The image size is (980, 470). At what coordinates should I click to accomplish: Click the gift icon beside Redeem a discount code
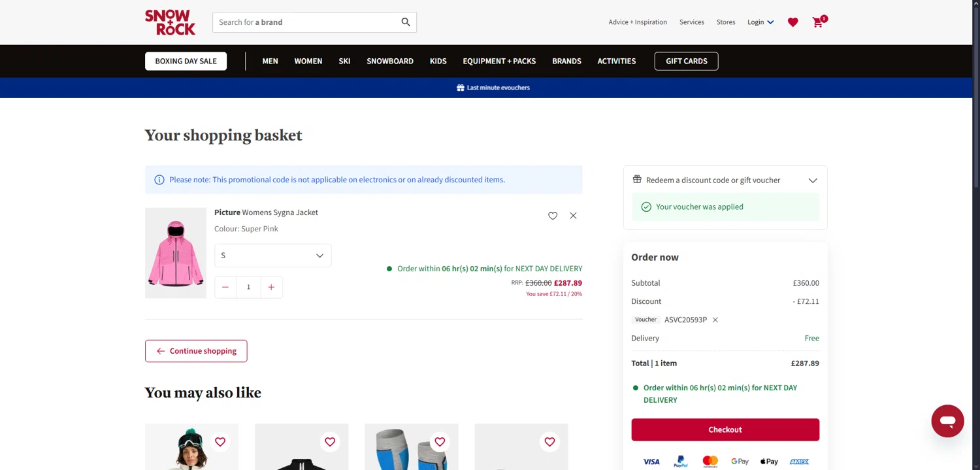637,179
